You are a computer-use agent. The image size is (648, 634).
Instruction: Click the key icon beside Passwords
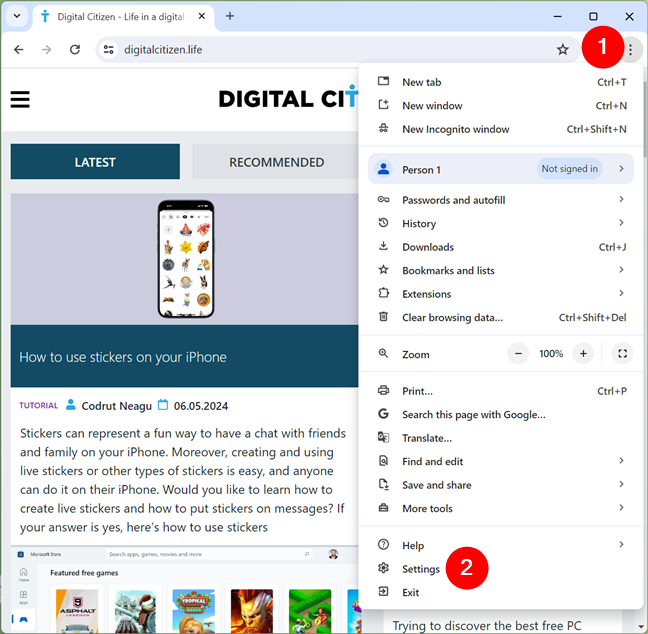tap(384, 199)
